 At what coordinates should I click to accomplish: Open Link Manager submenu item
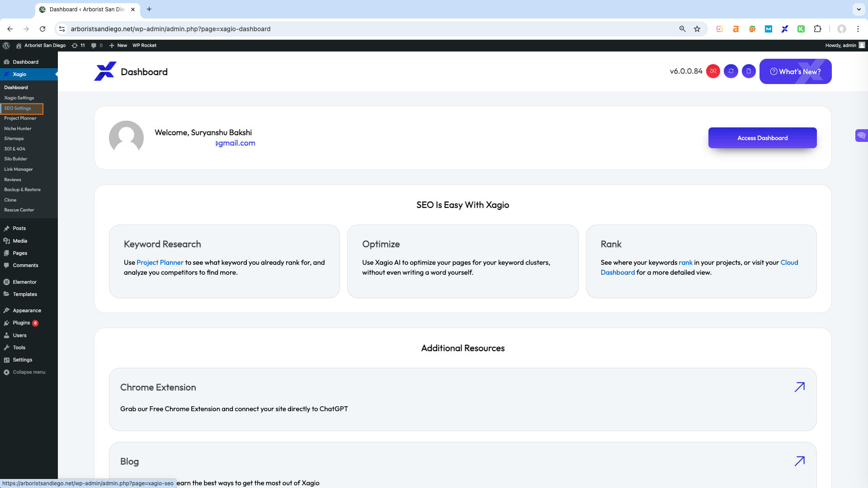point(19,169)
